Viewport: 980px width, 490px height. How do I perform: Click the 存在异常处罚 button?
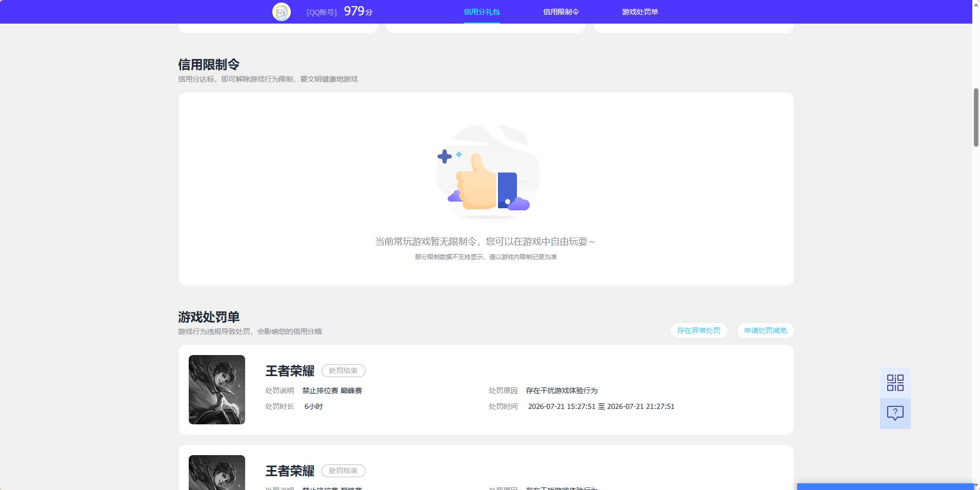(x=698, y=330)
